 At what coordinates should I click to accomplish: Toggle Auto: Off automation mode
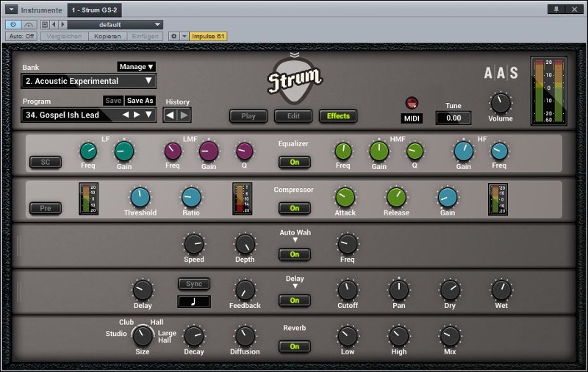point(21,36)
